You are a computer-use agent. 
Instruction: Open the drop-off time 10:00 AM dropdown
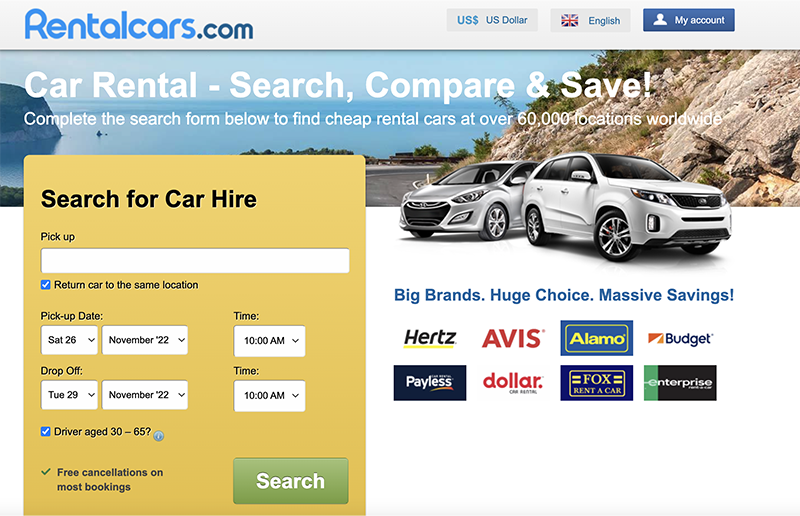[269, 396]
